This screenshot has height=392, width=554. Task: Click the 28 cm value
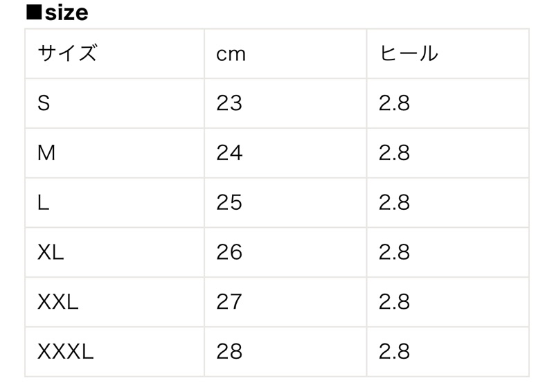click(x=229, y=352)
